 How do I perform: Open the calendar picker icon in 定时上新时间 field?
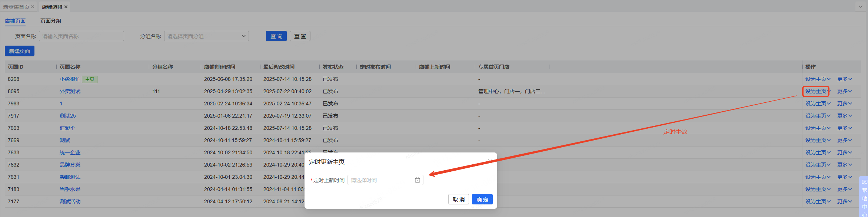(x=418, y=180)
